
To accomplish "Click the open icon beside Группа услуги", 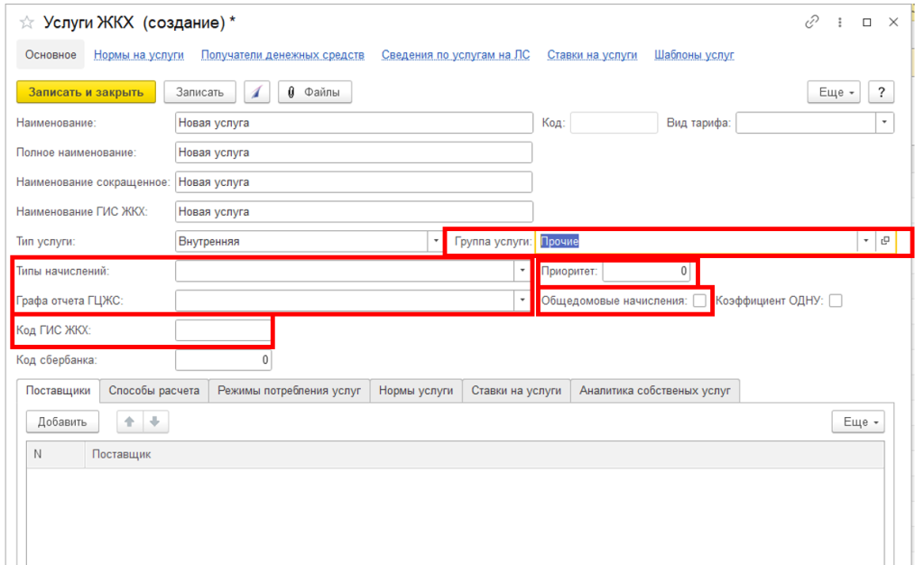I will pyautogui.click(x=885, y=241).
